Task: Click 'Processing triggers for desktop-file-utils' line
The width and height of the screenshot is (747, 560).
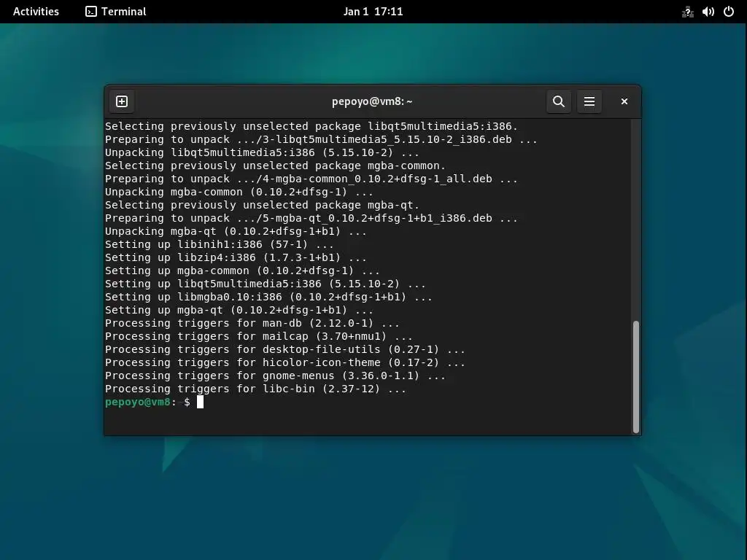Action: (285, 349)
